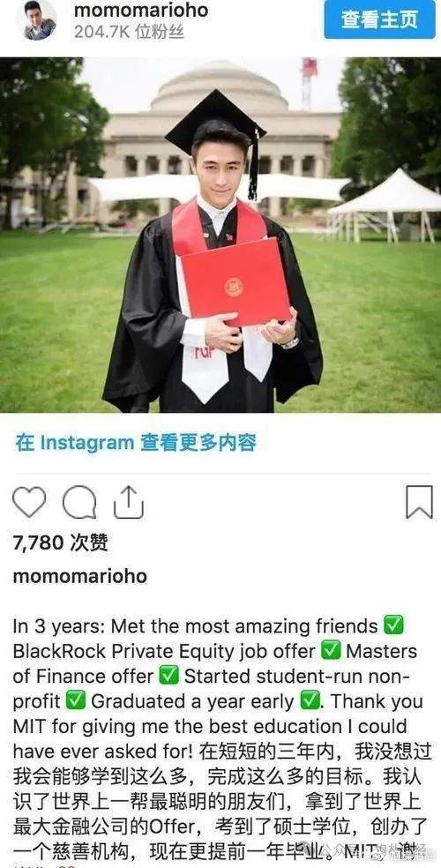Select the 'Thank you MIT' caption sentence

click(x=210, y=726)
